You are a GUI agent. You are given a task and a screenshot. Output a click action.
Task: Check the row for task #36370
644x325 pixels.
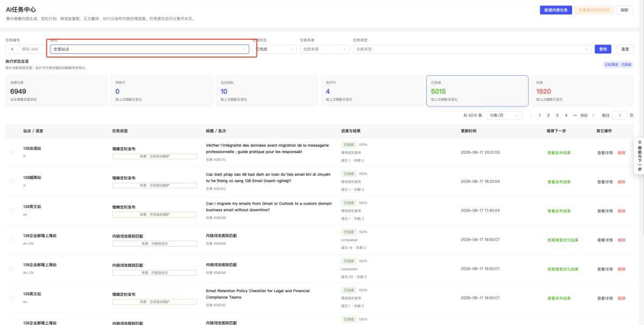click(11, 153)
